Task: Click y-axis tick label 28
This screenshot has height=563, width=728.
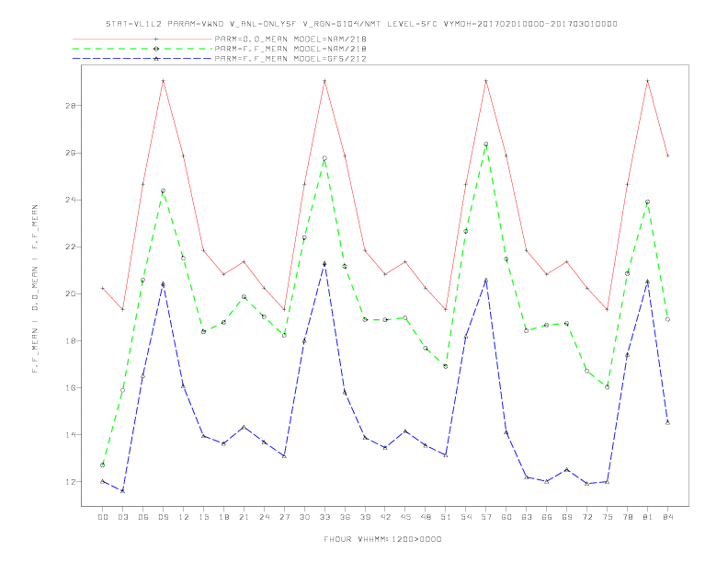Action: [x=70, y=106]
